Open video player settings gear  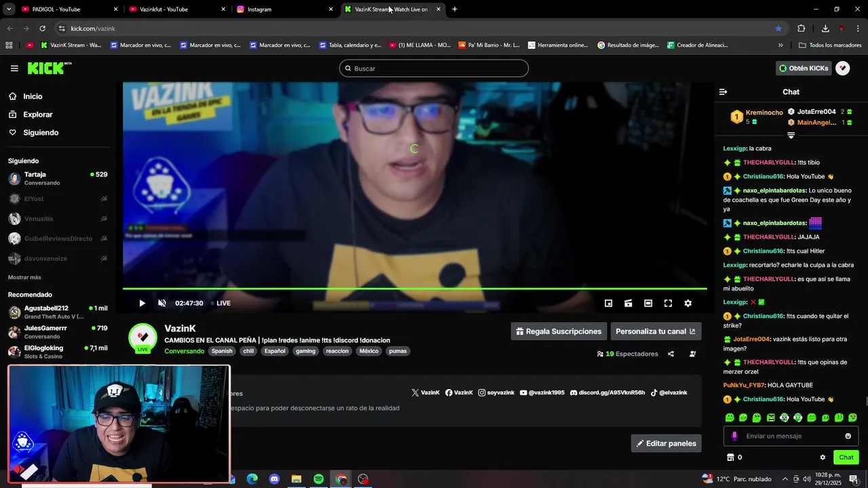coord(688,303)
